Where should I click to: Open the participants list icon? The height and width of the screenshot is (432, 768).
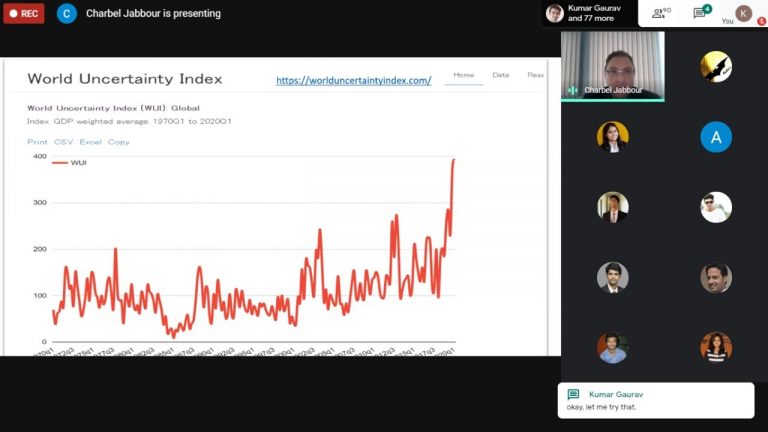[660, 13]
